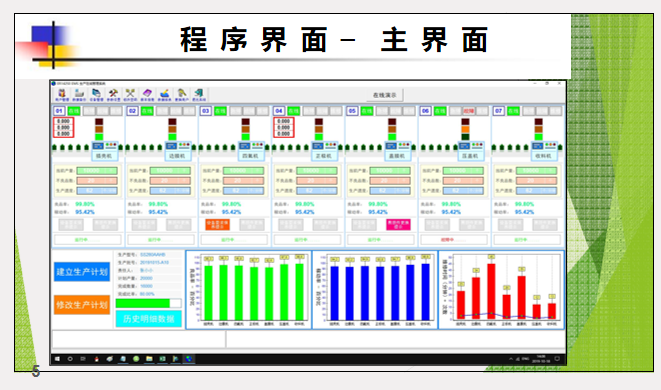661x390 pixels.
Task: Click the green production completion progress bar
Action: pyautogui.click(x=148, y=303)
